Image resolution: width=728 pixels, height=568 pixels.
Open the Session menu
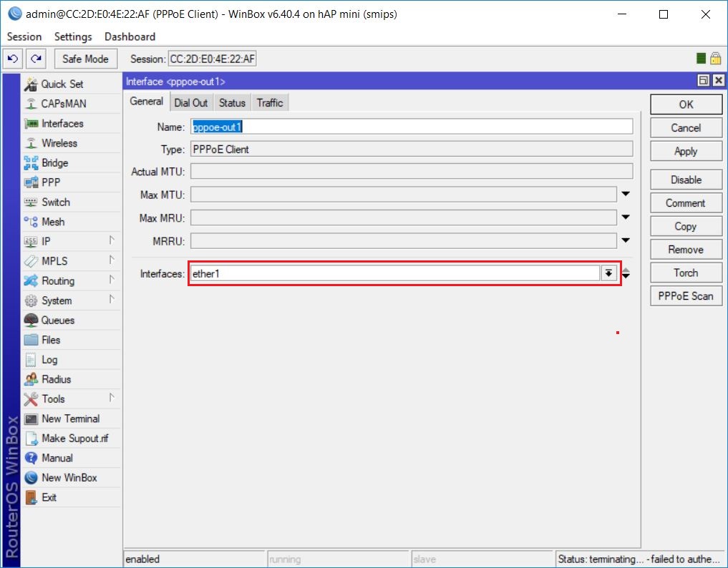coord(24,36)
